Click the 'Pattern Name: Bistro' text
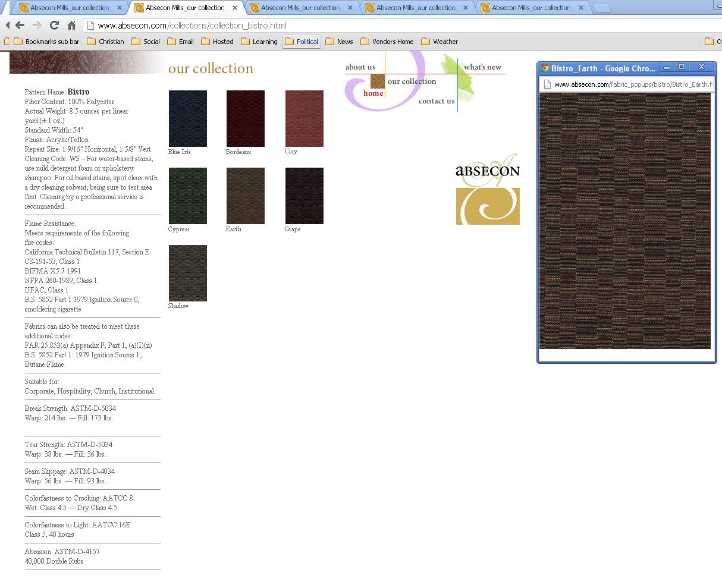The image size is (722, 588). 57,92
